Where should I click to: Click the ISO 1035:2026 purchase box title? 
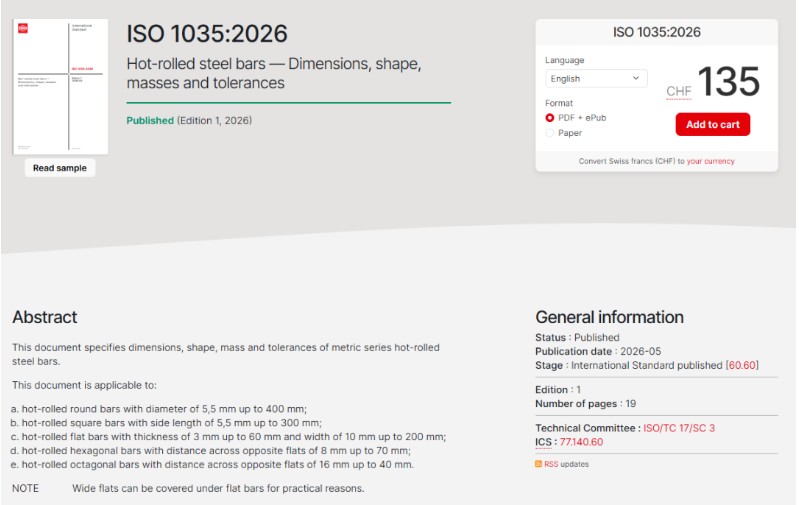[656, 32]
